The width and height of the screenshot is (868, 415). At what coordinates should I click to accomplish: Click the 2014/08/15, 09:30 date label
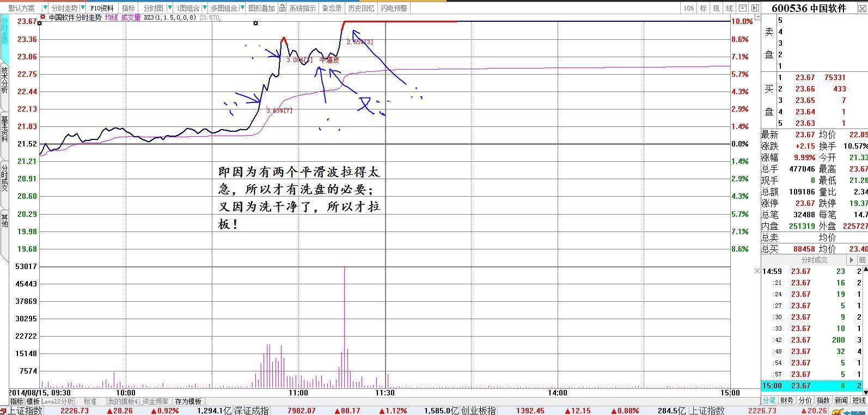pyautogui.click(x=40, y=393)
